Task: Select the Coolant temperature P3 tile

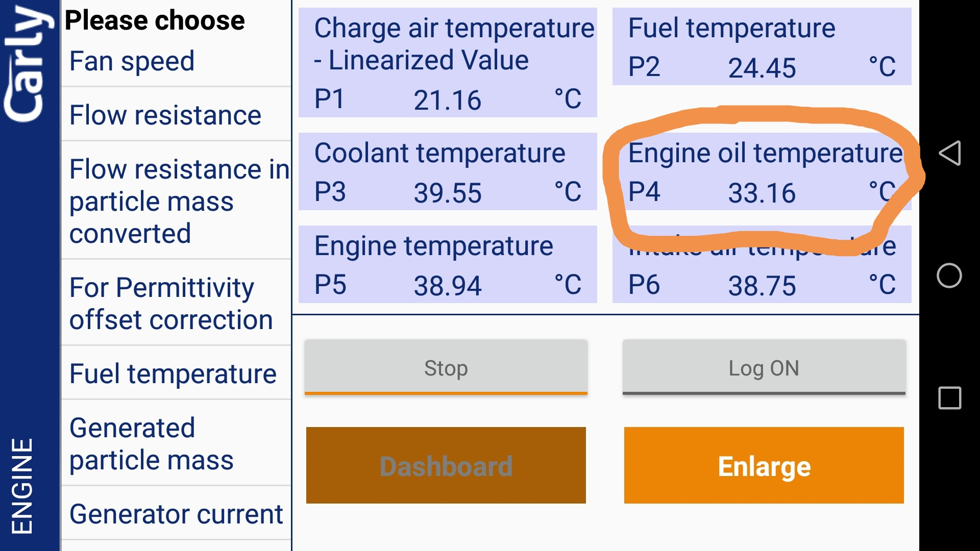Action: tap(448, 171)
